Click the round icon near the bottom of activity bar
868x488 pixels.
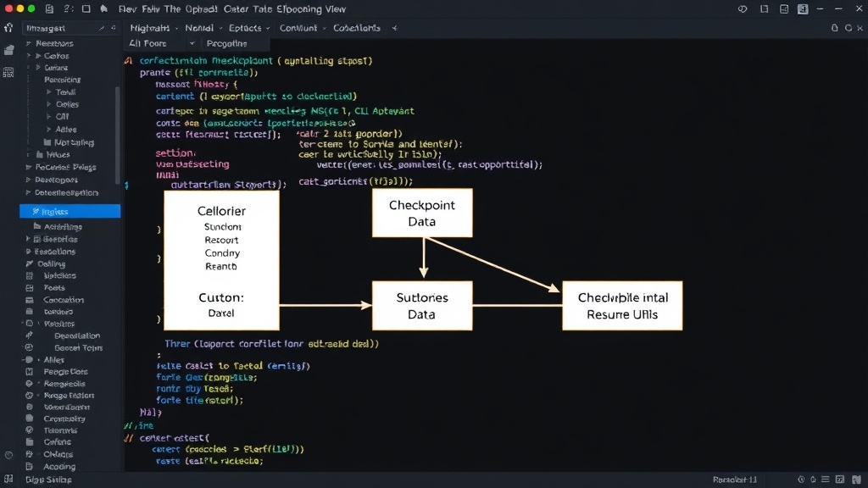8,455
